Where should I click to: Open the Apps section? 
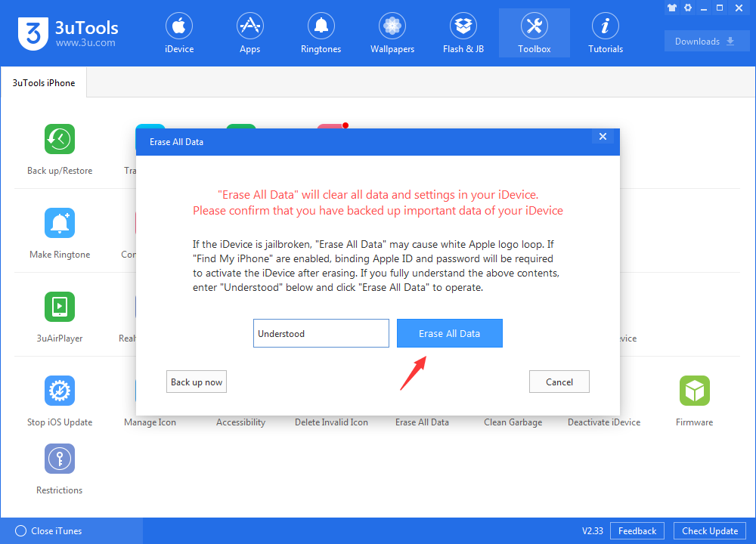pyautogui.click(x=249, y=33)
